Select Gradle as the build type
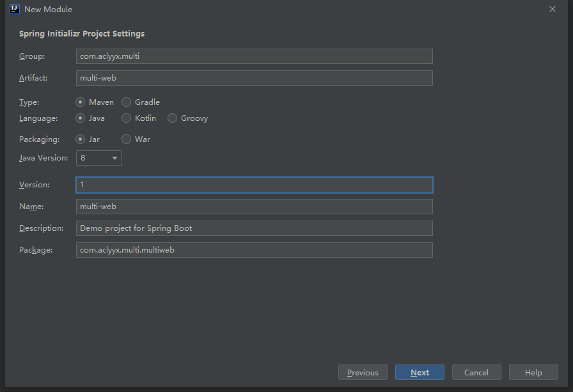Image resolution: width=573 pixels, height=392 pixels. (x=126, y=102)
